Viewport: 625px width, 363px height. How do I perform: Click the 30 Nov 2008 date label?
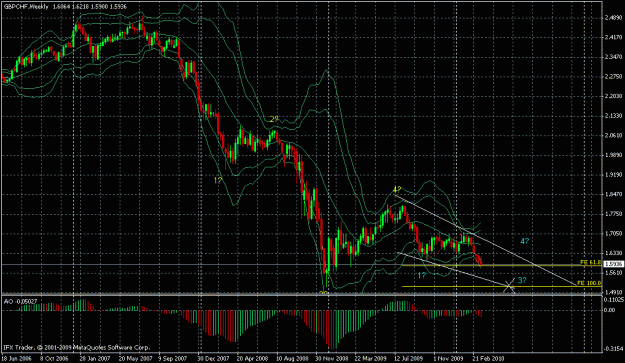tap(332, 358)
